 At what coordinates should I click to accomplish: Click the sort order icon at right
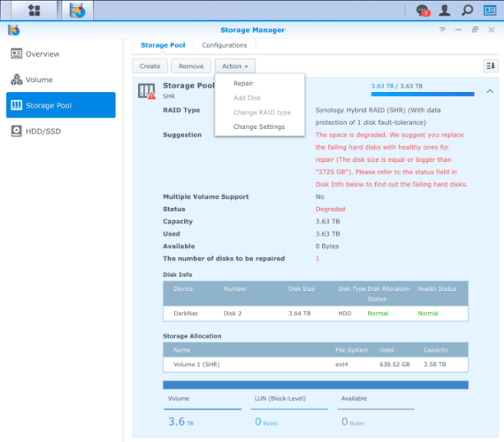click(x=490, y=66)
